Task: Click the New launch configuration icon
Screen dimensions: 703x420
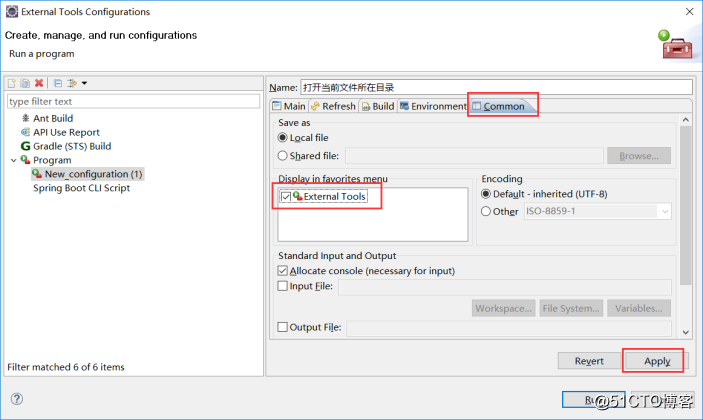Action: [x=12, y=83]
